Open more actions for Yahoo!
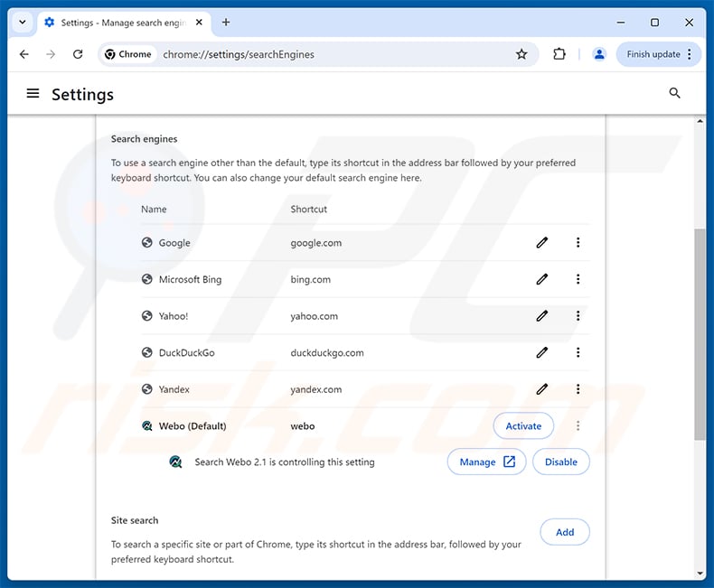 [578, 316]
